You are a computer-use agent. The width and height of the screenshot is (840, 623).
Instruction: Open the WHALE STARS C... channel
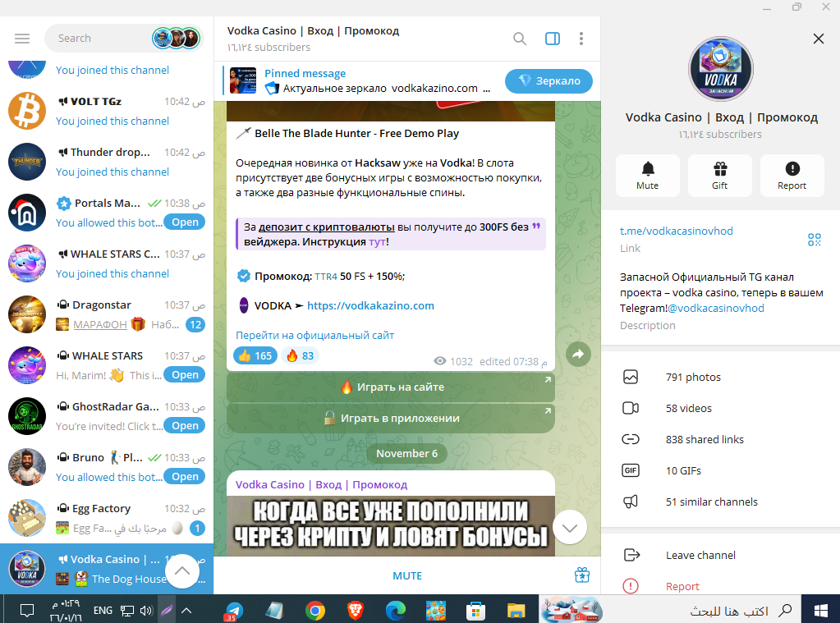107,263
